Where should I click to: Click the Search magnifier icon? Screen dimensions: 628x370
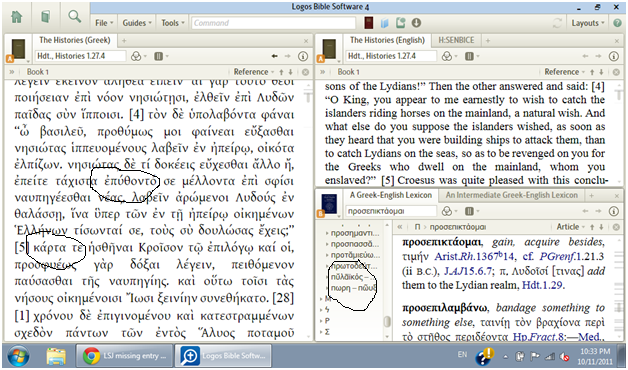pyautogui.click(x=74, y=16)
